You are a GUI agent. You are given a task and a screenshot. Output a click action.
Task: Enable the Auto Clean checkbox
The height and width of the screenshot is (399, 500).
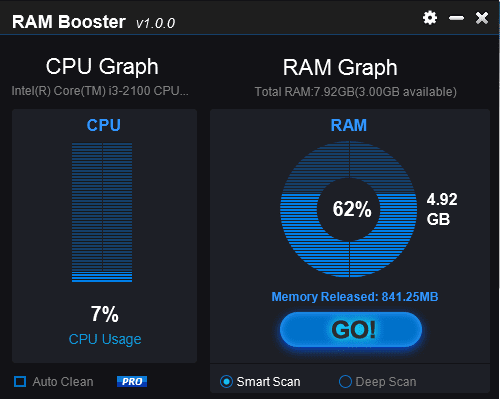point(20,381)
